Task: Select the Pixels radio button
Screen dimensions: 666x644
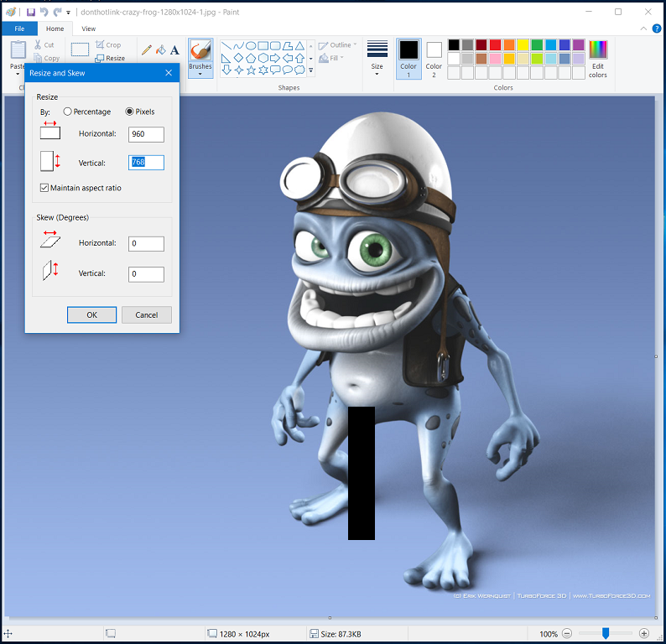Action: (x=129, y=112)
